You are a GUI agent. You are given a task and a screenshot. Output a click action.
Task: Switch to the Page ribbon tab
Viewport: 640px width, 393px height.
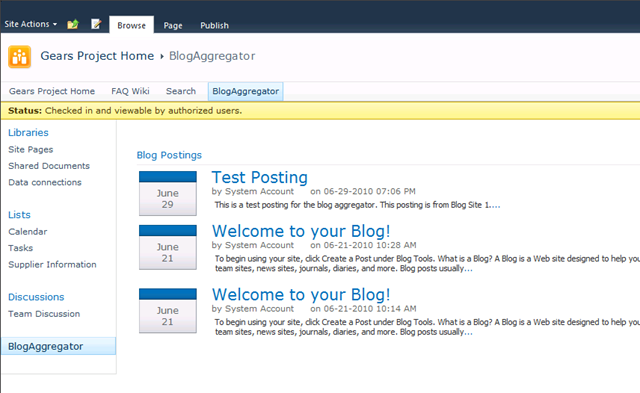[173, 25]
